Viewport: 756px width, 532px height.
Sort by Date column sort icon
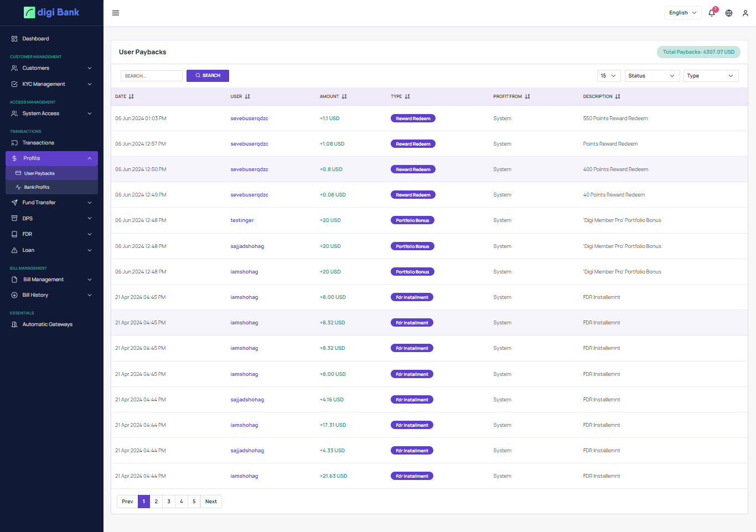(x=131, y=96)
